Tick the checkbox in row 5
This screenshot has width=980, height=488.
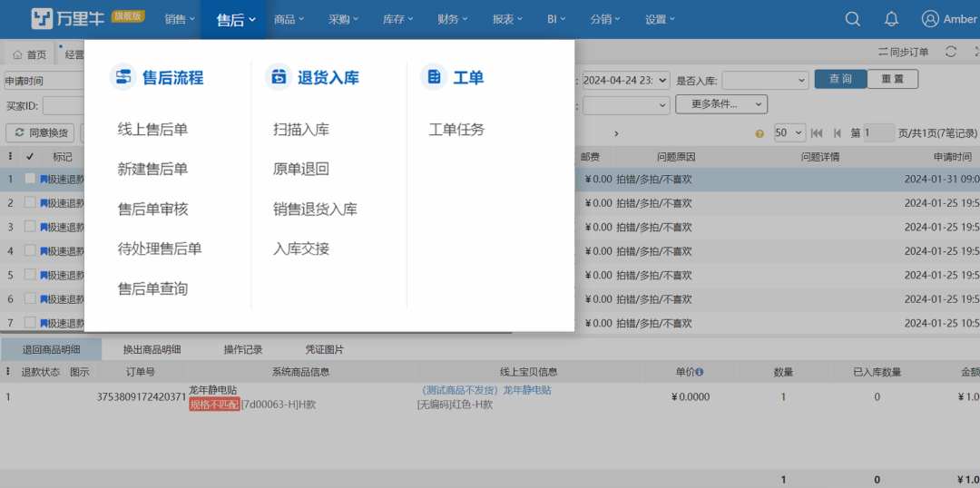tap(30, 275)
